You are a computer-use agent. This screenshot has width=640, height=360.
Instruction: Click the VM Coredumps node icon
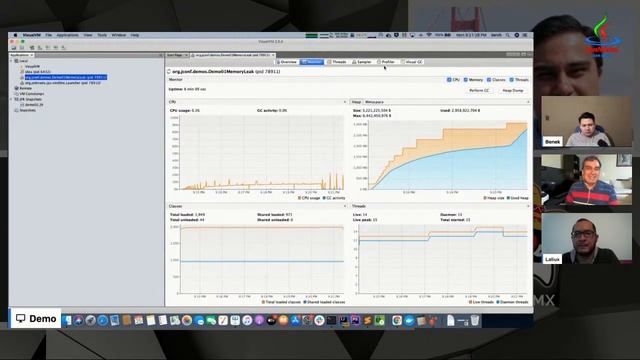pyautogui.click(x=16, y=94)
